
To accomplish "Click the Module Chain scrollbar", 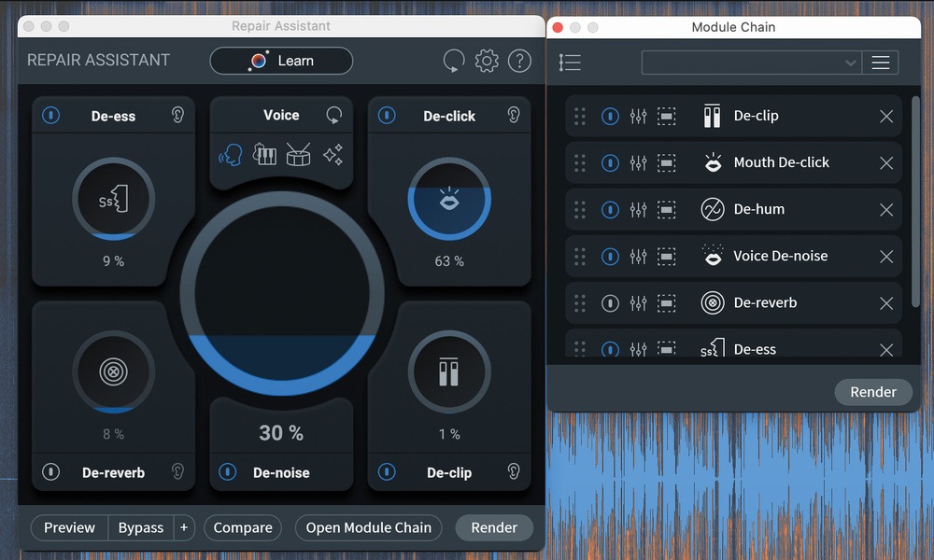I will (x=915, y=203).
